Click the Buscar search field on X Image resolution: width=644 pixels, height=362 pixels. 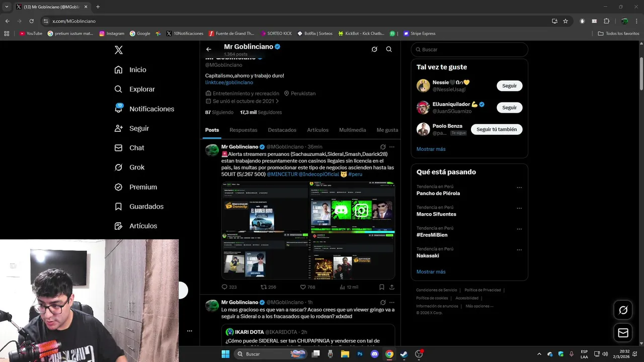[x=469, y=50]
